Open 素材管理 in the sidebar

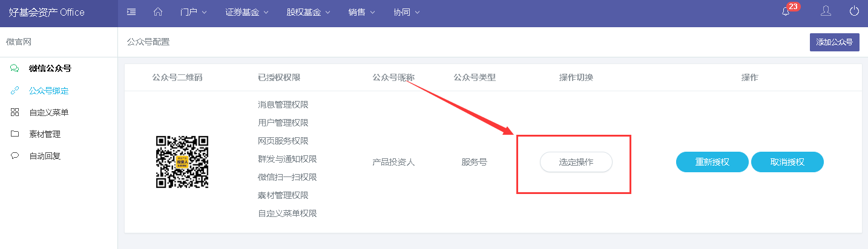click(45, 134)
